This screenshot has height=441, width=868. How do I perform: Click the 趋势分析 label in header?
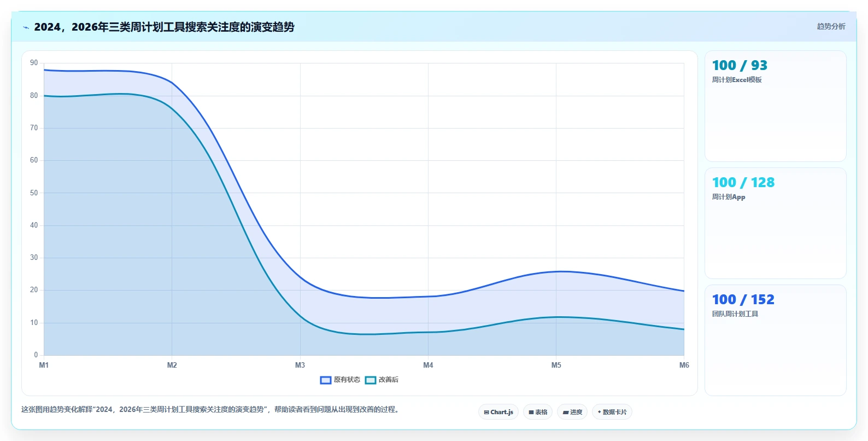click(x=831, y=26)
